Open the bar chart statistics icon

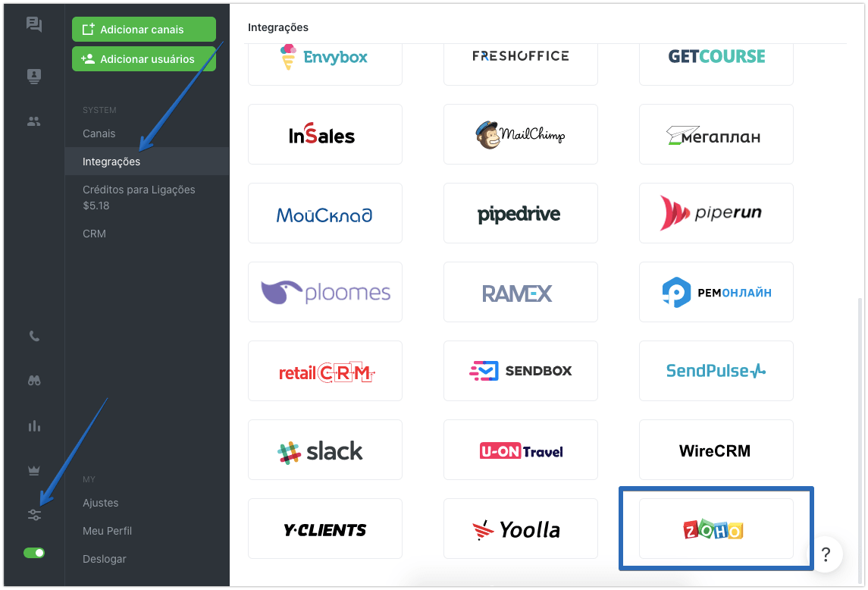[x=34, y=426]
